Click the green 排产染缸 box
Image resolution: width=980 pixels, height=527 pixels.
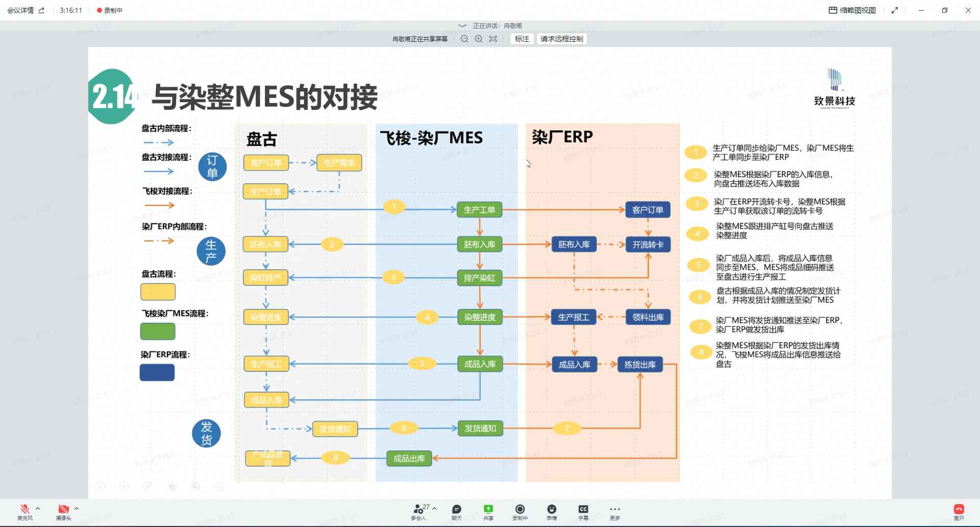(479, 278)
